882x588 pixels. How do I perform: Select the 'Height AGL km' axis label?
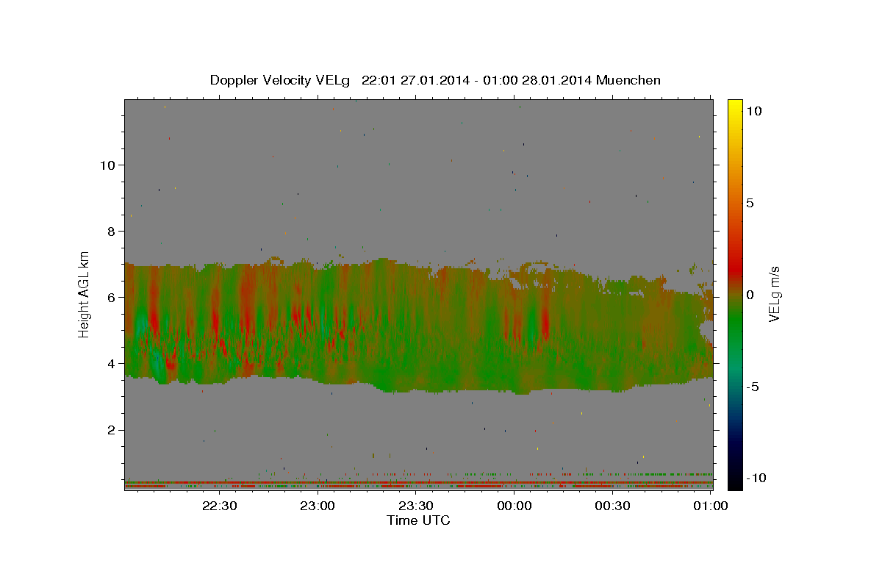point(85,294)
